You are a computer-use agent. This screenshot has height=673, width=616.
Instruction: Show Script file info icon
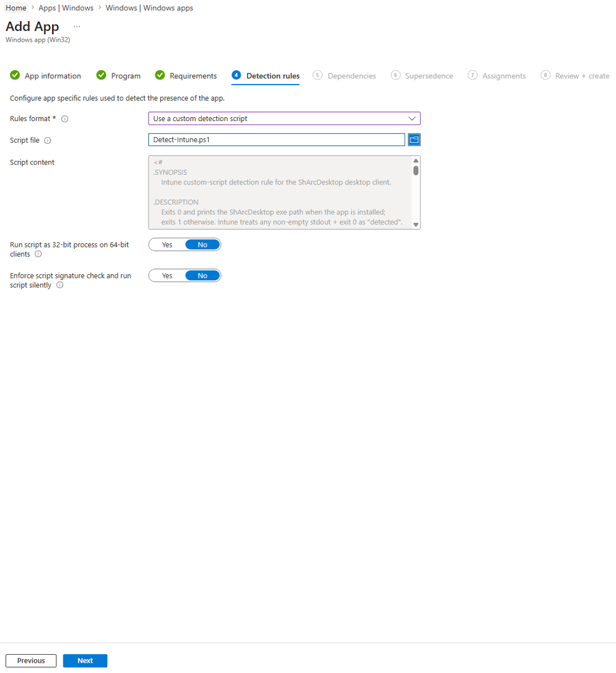pyautogui.click(x=47, y=141)
